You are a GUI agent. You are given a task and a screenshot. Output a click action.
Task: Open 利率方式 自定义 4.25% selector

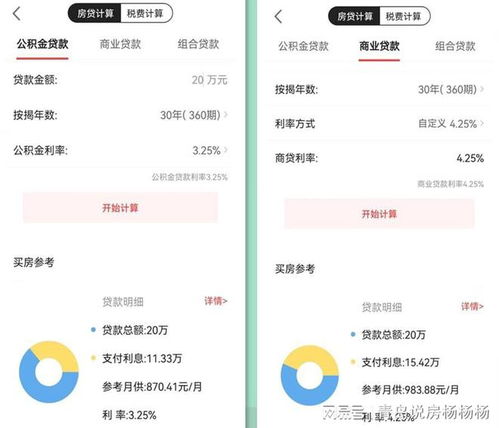tap(379, 124)
